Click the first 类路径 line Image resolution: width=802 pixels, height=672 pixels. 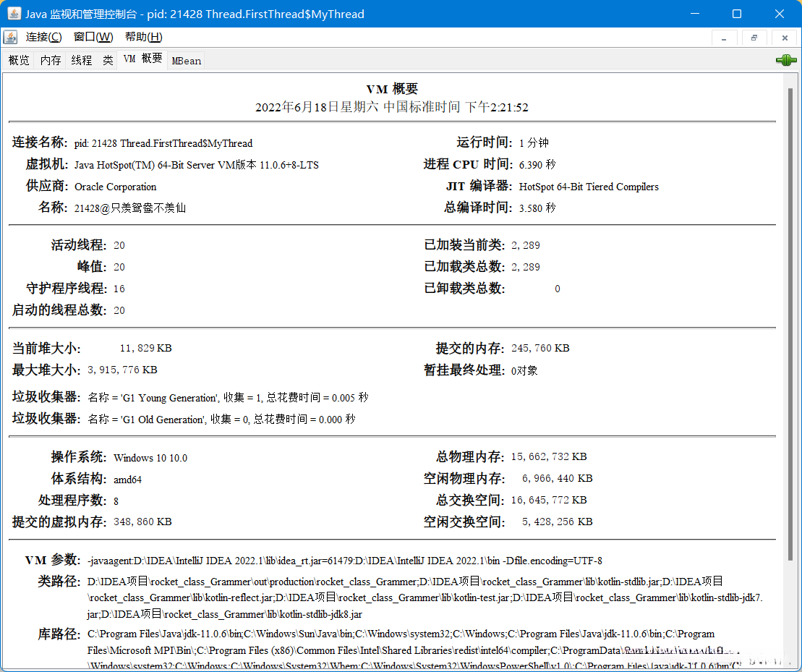click(405, 582)
